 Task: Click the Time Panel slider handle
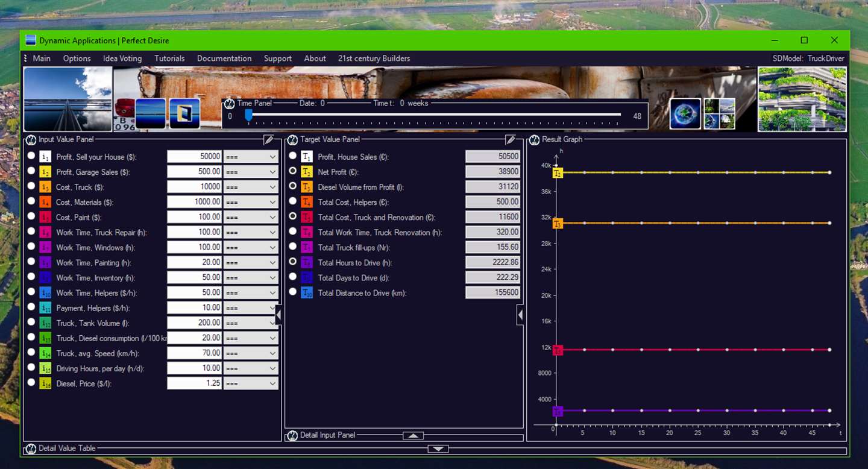248,115
